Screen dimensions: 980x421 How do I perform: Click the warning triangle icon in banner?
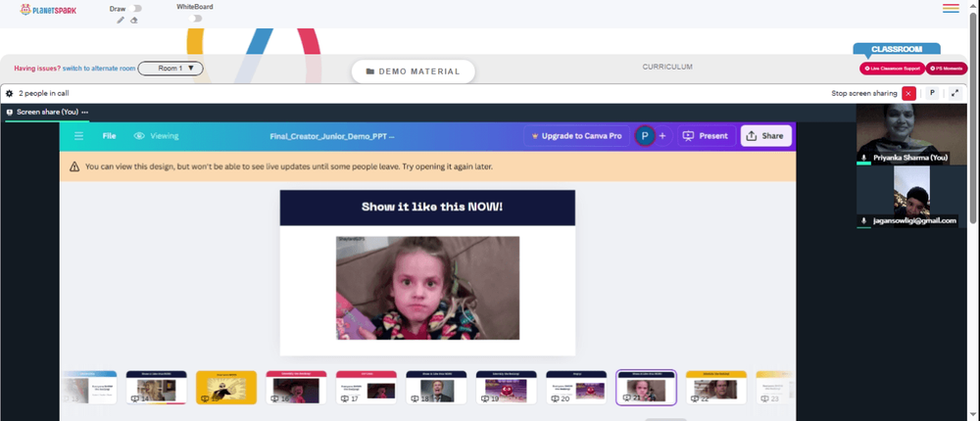click(x=74, y=166)
